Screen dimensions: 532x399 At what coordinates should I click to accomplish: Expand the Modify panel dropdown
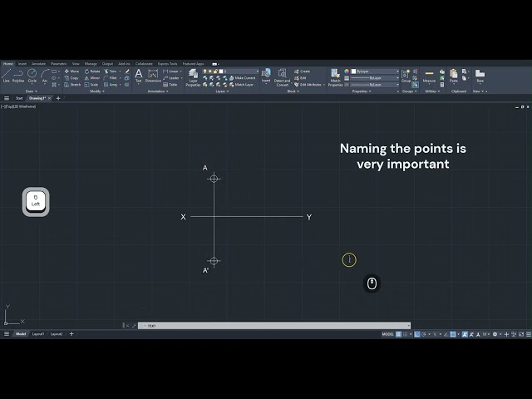[x=97, y=91]
